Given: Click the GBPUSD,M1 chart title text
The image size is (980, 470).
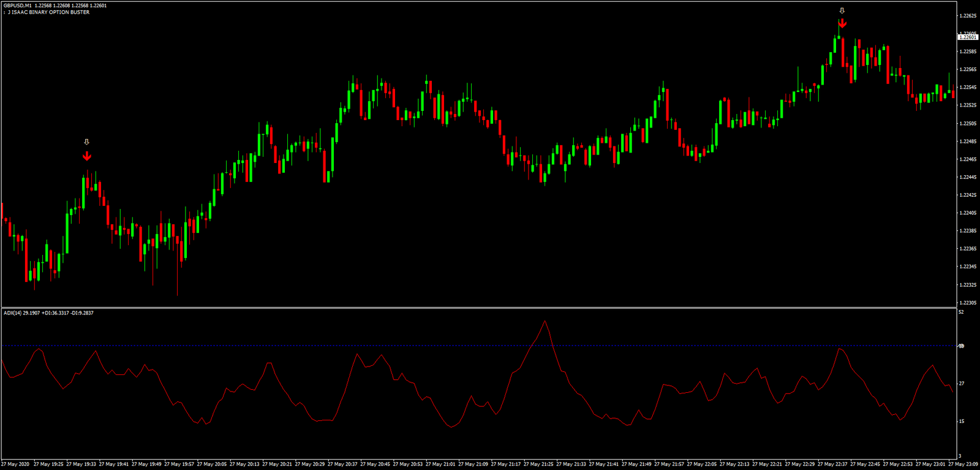Looking at the screenshot, I should 17,6.
